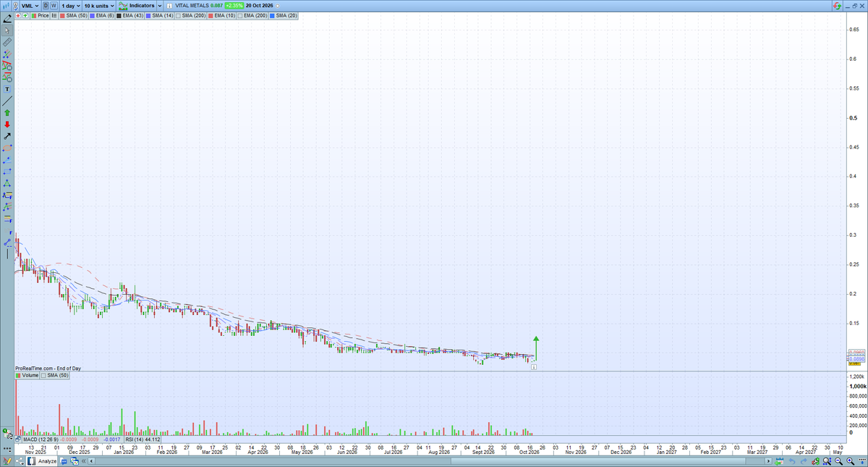868x467 pixels.
Task: Toggle the EMA (43) indicator
Action: tap(129, 16)
